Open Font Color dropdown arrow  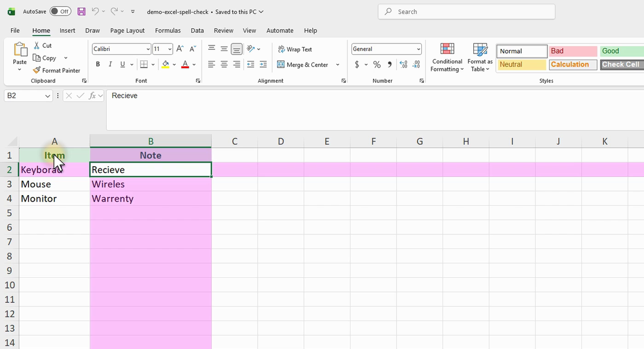pyautogui.click(x=194, y=64)
